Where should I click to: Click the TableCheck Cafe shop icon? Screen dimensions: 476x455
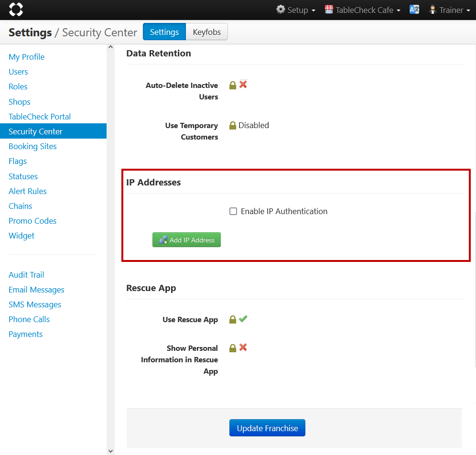(329, 10)
